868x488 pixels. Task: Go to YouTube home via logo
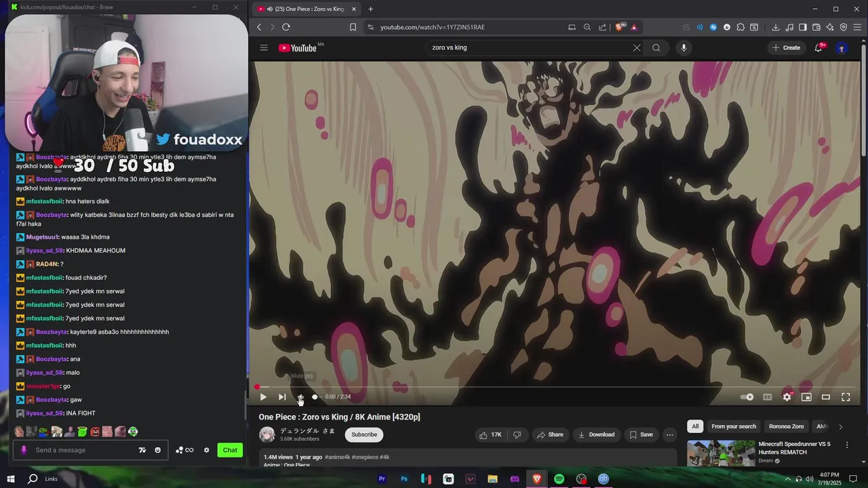[298, 47]
